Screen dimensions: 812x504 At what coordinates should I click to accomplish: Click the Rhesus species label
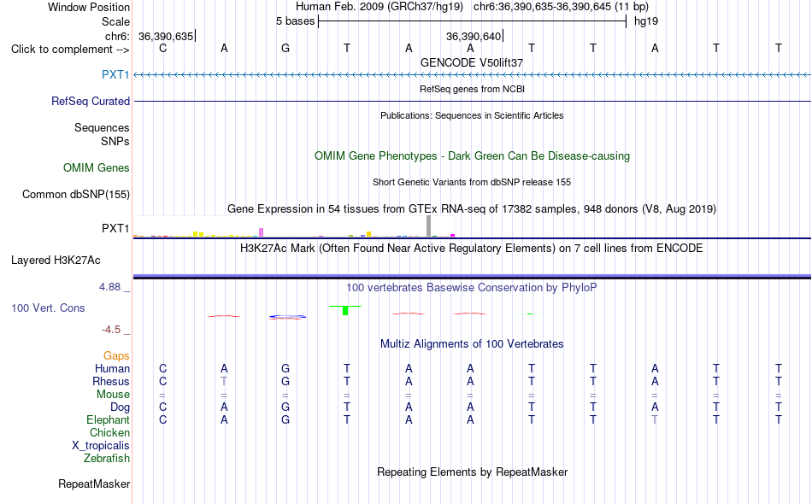111,381
